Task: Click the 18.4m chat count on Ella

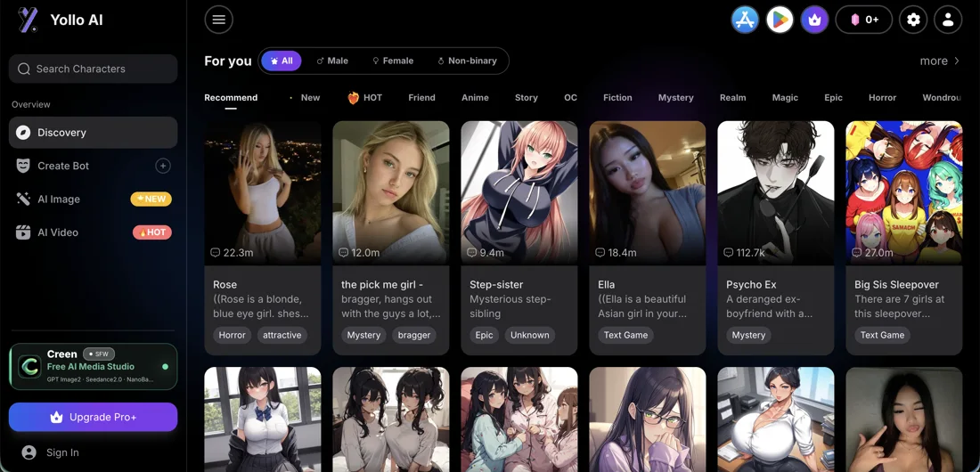Action: point(616,253)
